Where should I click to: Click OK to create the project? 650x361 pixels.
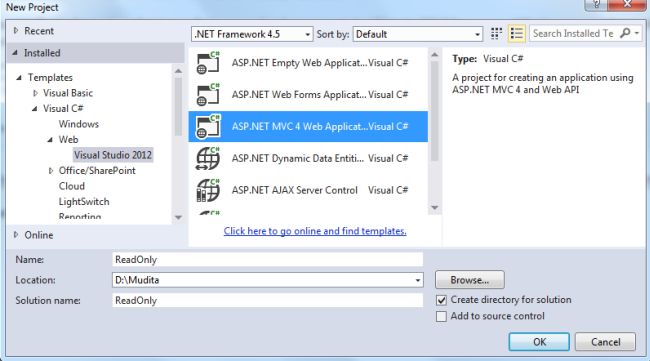(x=539, y=342)
